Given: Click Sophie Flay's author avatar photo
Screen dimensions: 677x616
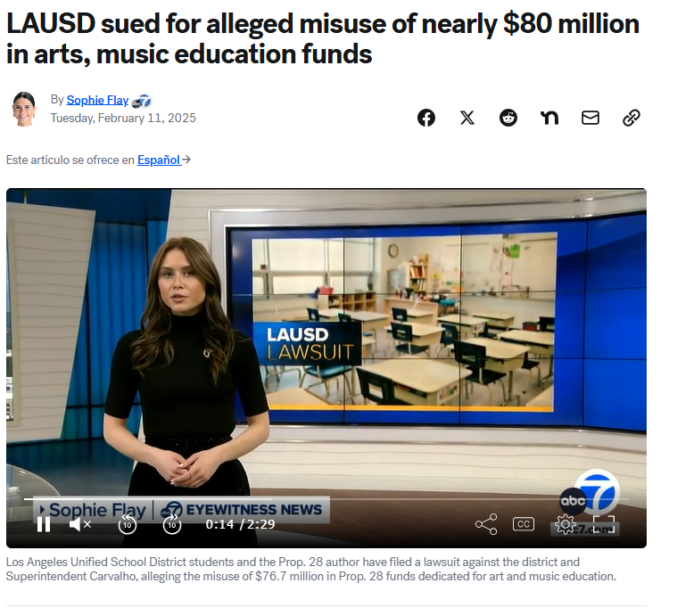Looking at the screenshot, I should (24, 109).
